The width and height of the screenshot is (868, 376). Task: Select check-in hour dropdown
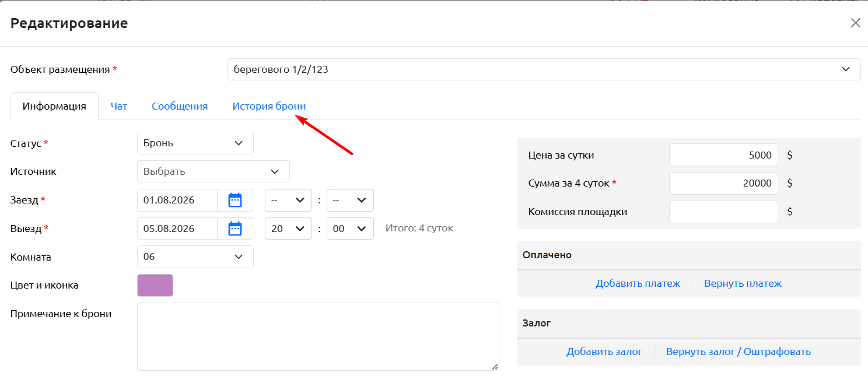[288, 200]
